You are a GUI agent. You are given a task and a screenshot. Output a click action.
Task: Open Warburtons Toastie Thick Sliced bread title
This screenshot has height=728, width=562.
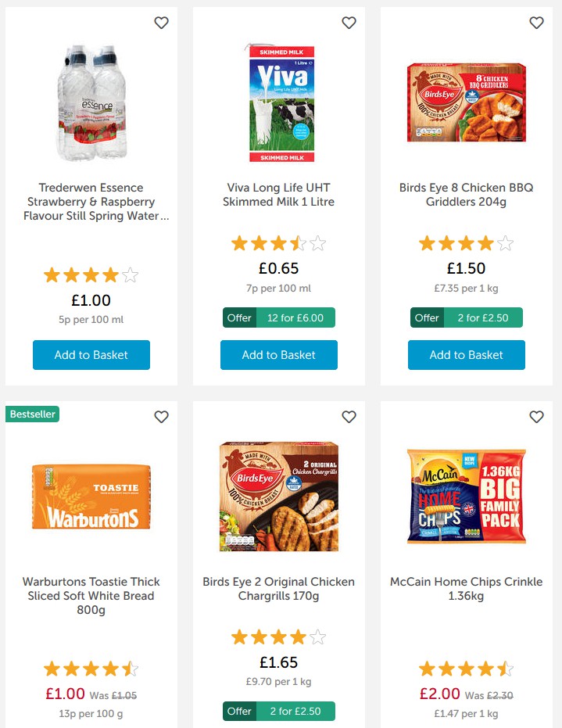91,596
